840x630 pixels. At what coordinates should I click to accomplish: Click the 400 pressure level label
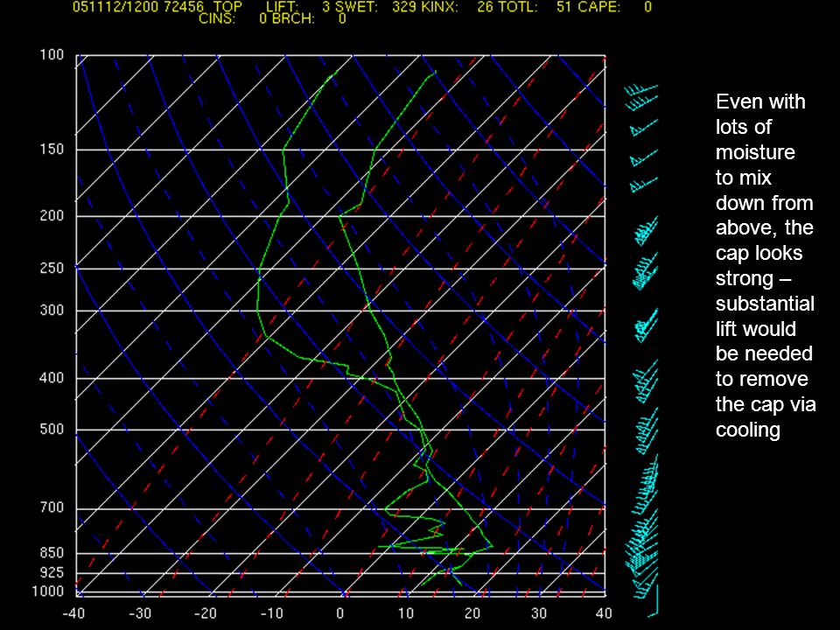[52, 378]
